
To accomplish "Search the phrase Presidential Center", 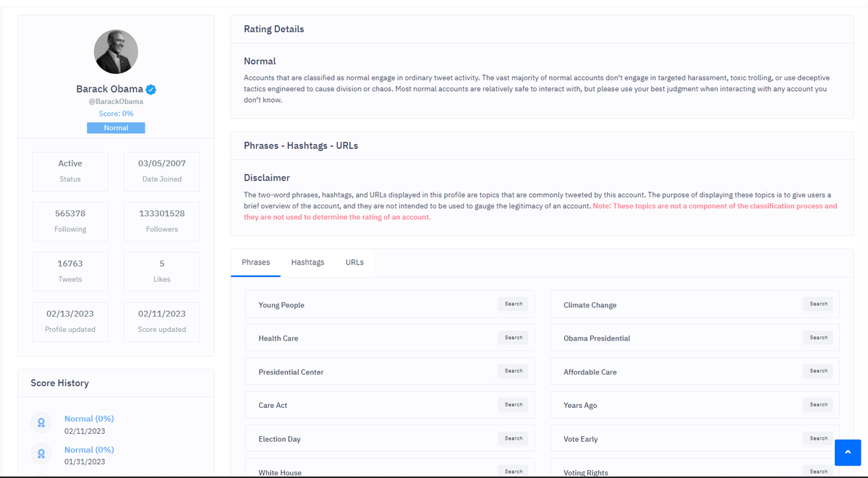I will 514,371.
